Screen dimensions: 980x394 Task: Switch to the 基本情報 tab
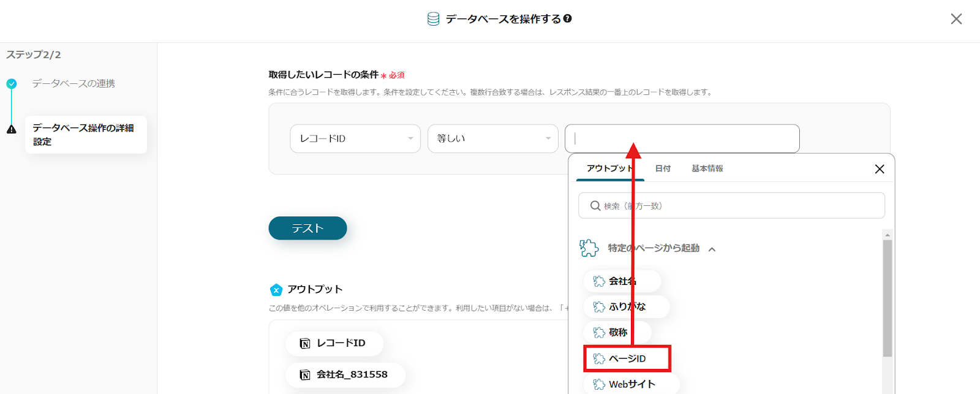(707, 169)
